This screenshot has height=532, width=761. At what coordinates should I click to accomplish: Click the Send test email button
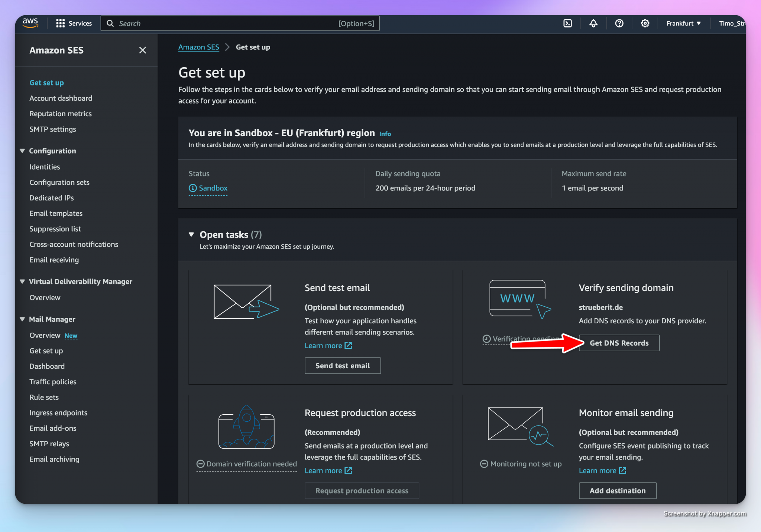pos(342,366)
